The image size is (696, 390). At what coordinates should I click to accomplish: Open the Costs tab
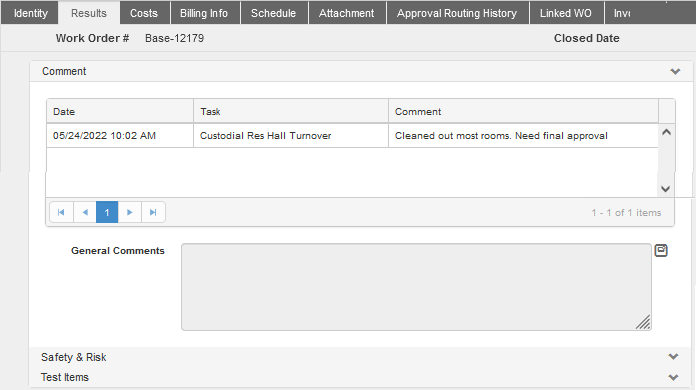point(144,13)
